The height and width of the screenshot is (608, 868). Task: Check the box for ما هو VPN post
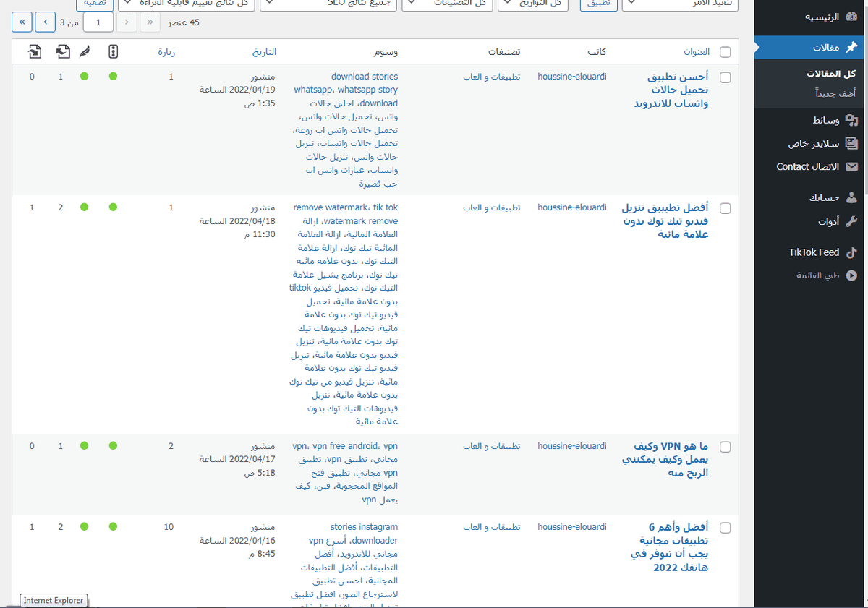(726, 447)
